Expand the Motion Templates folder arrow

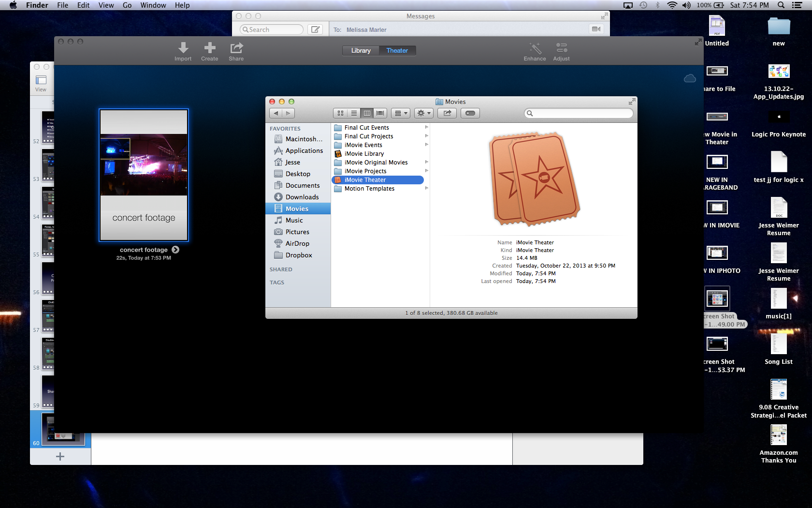[x=426, y=188]
